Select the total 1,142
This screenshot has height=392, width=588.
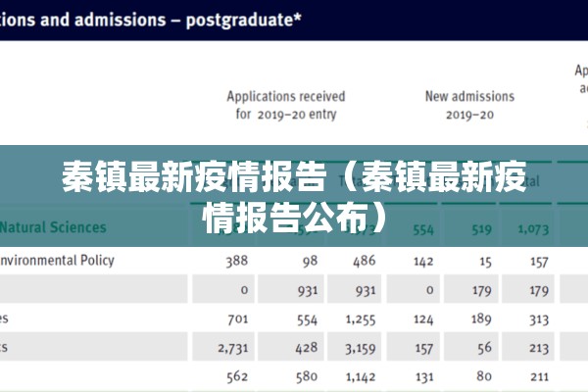pyautogui.click(x=361, y=377)
